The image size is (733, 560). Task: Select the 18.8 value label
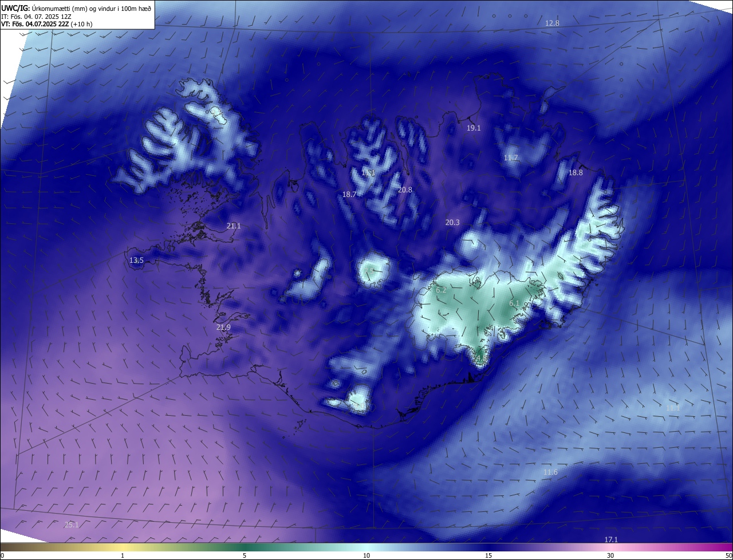click(576, 173)
